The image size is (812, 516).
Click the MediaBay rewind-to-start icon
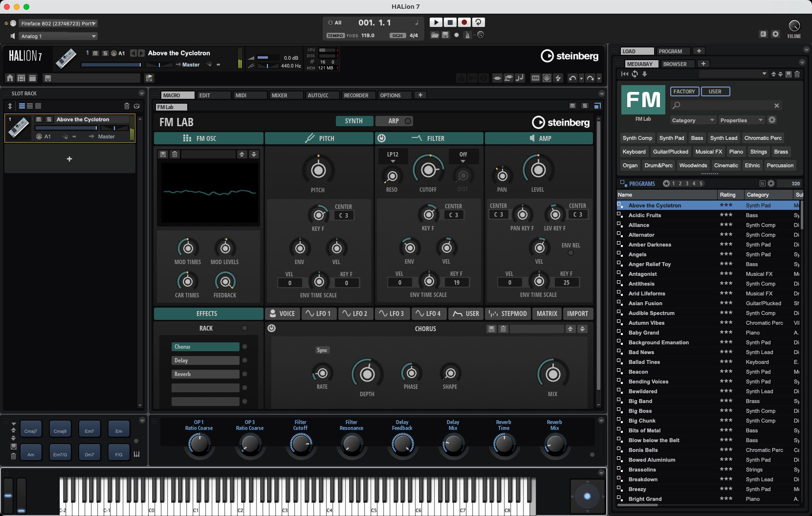tap(624, 74)
